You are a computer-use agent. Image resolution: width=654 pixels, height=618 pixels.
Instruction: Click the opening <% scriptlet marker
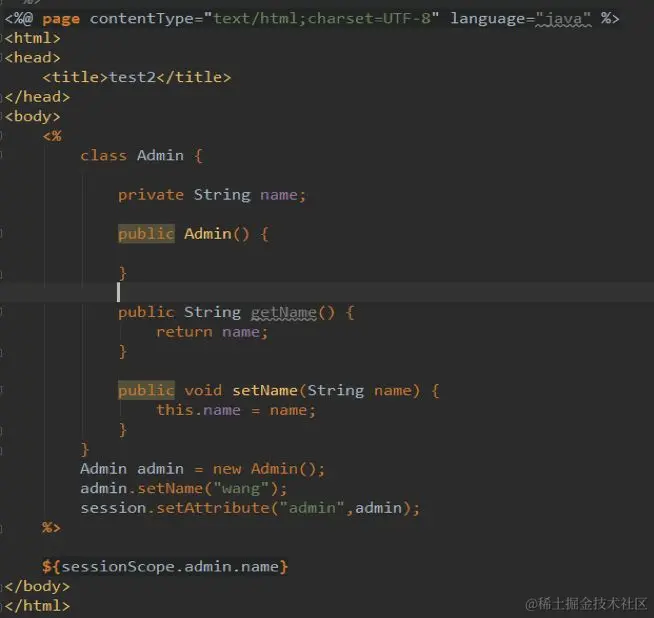[x=52, y=136]
